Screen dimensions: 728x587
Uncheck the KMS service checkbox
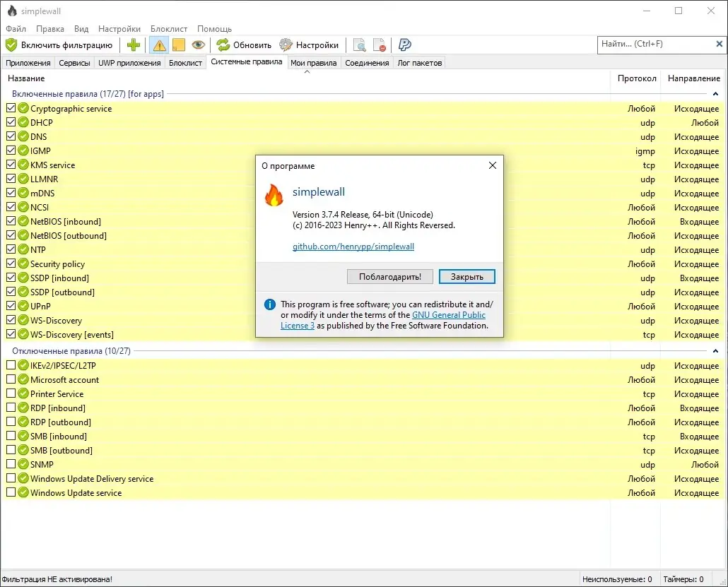pyautogui.click(x=11, y=165)
